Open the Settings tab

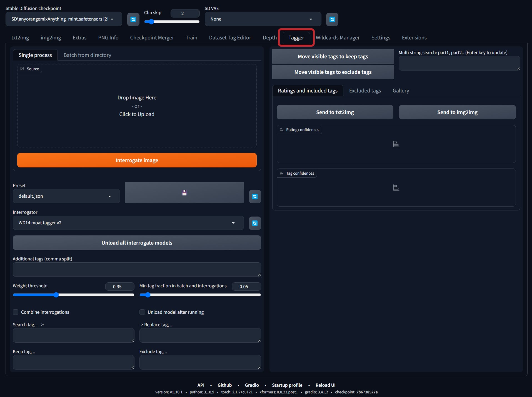[x=381, y=37]
